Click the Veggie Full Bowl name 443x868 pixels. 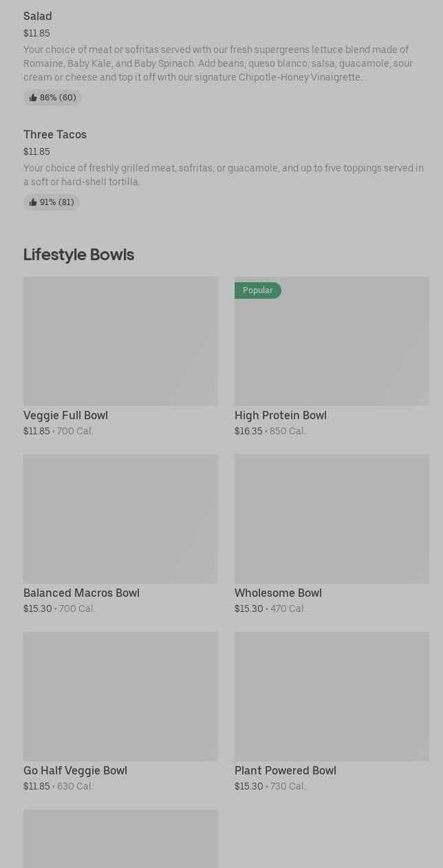point(65,415)
